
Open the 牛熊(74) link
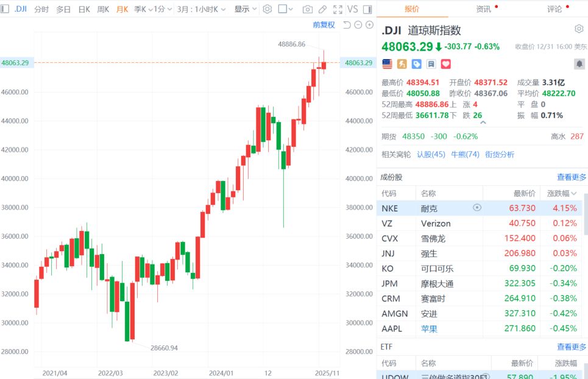coord(465,154)
